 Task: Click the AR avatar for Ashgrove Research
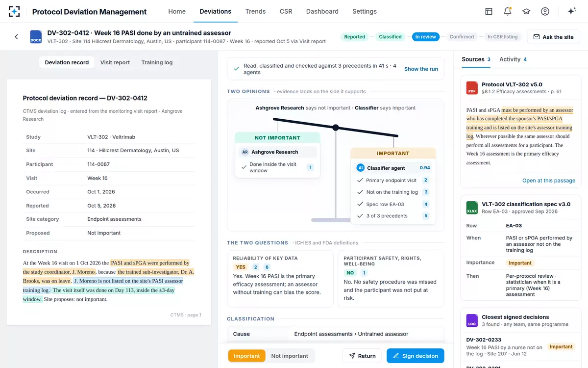pos(245,152)
